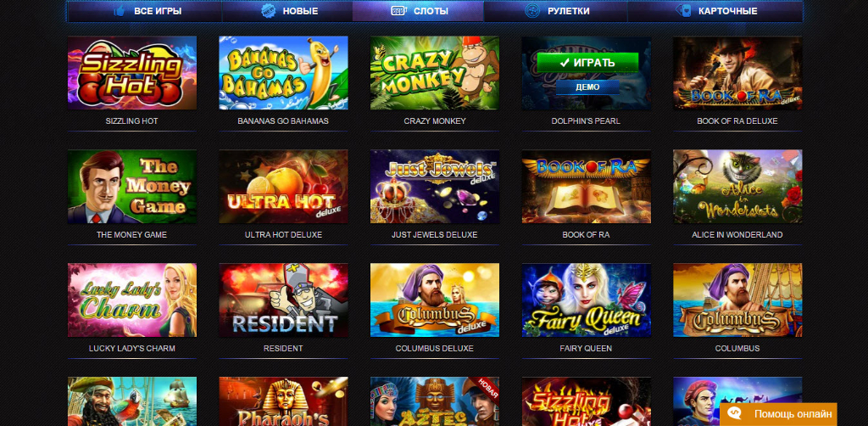
Task: Click the thumbs-up icon beside ВСЕ ИГРЫ
Action: pos(119,11)
